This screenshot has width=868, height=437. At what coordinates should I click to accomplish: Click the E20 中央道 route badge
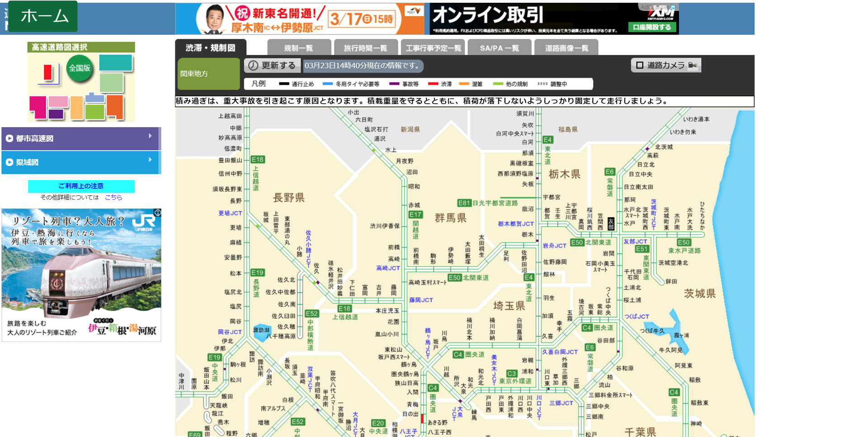(378, 423)
